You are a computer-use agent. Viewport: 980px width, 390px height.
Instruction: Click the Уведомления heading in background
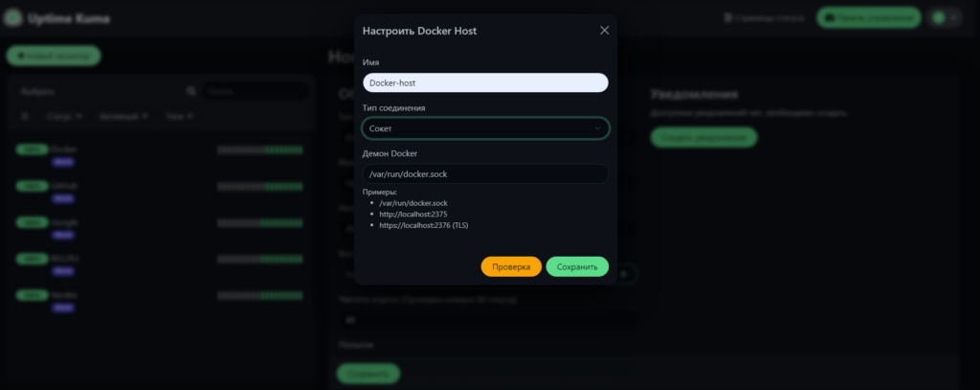[x=694, y=94]
